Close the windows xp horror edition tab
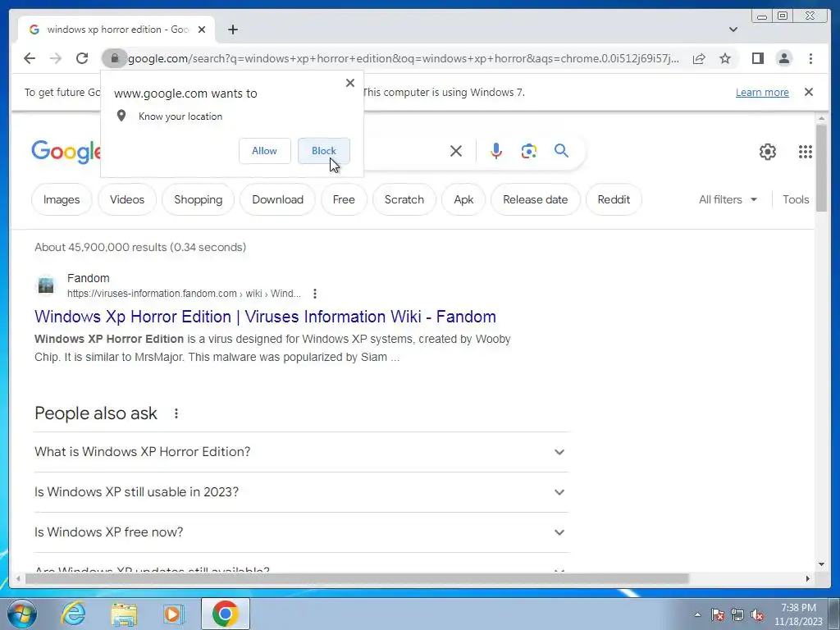 [202, 30]
